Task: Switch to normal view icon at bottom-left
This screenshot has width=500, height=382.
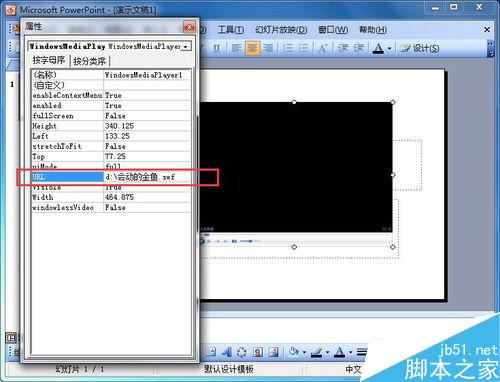Action: tap(11, 338)
